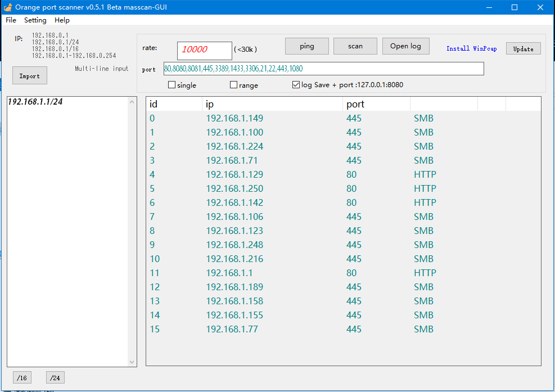The image size is (555, 392).
Task: Click into the rate input field
Action: [x=205, y=50]
